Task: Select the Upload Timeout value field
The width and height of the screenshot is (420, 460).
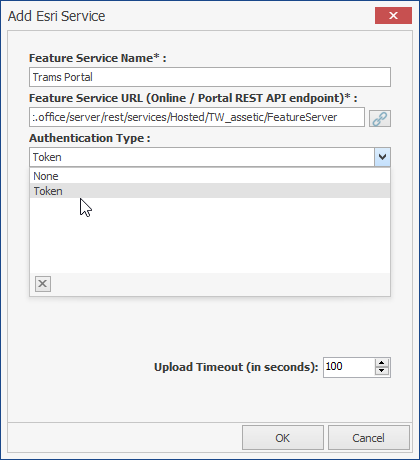Action: (x=349, y=367)
